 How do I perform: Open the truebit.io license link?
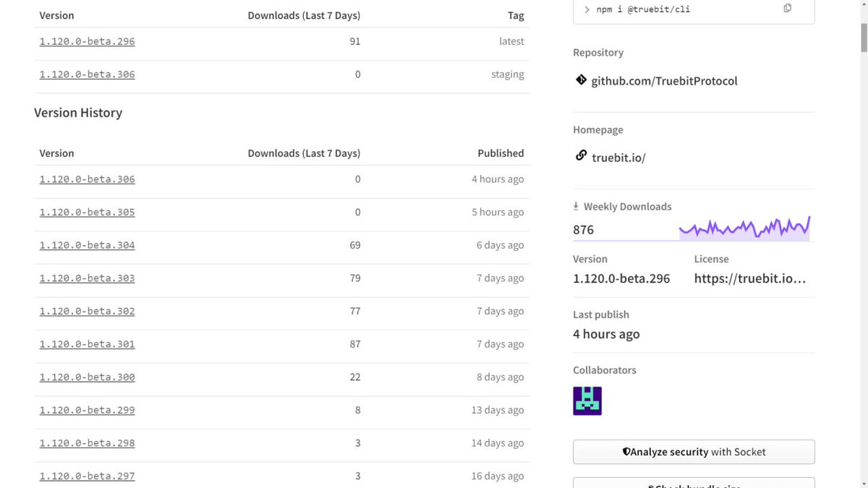click(x=750, y=278)
